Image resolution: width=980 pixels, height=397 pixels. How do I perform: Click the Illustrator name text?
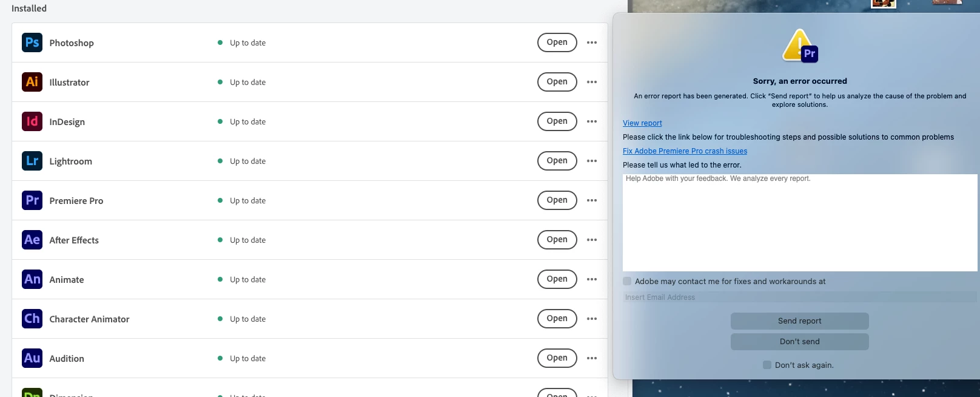[69, 83]
